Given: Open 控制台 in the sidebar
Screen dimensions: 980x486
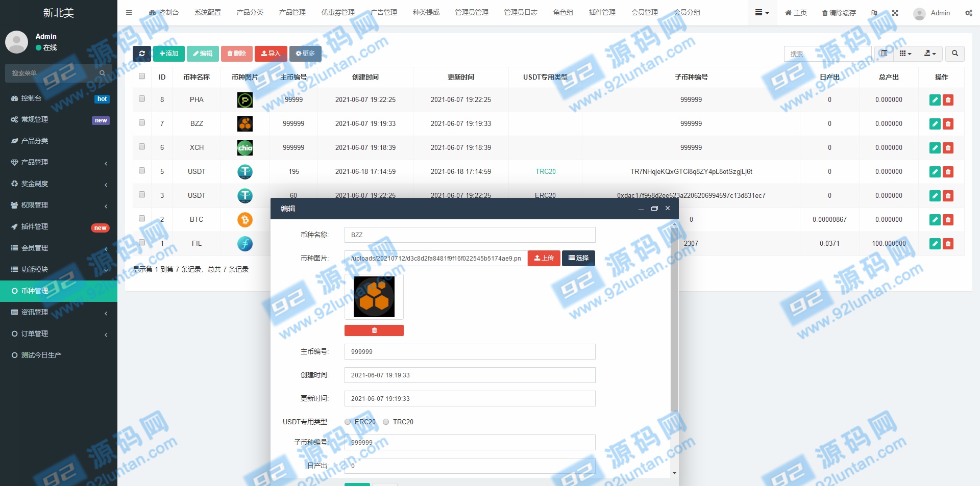Looking at the screenshot, I should 59,98.
